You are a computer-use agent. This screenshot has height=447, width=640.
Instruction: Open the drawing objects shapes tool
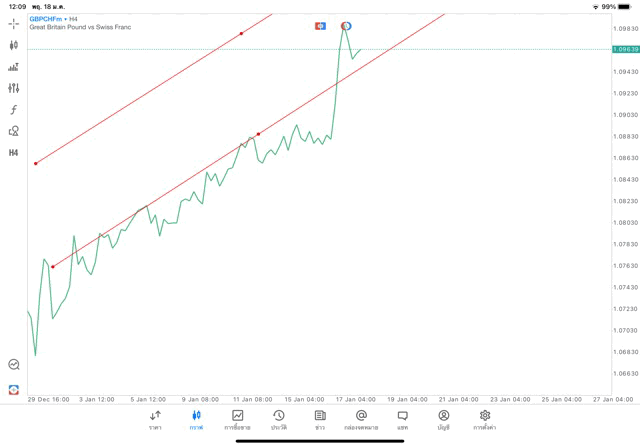tap(14, 131)
